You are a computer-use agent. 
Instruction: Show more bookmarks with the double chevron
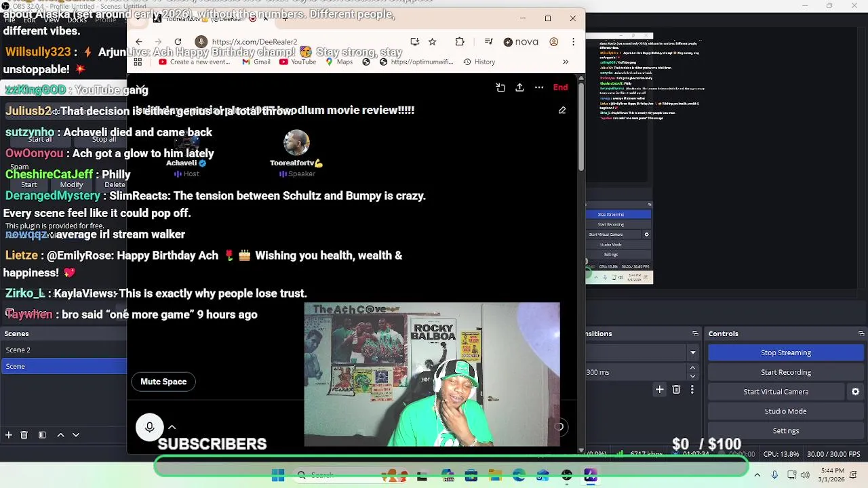coord(566,62)
